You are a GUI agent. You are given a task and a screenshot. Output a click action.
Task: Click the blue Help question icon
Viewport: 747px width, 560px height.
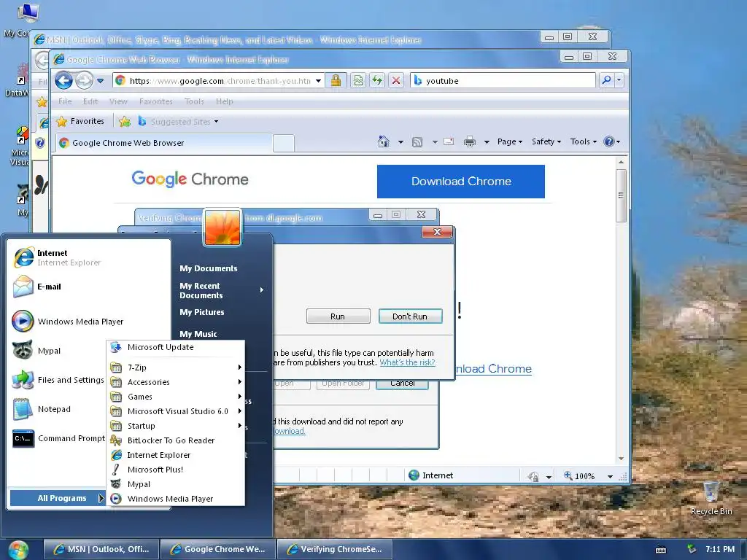(609, 141)
